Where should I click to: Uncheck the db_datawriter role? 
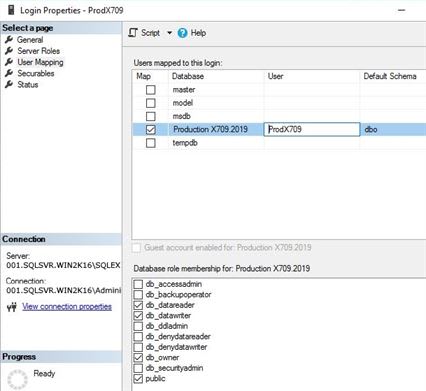click(138, 316)
